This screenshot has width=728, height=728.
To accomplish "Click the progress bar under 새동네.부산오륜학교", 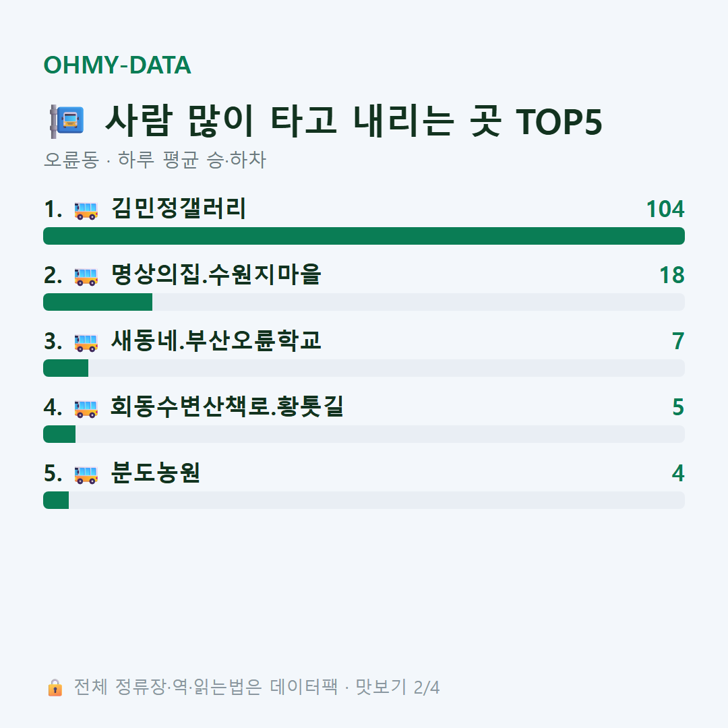I will 364,368.
